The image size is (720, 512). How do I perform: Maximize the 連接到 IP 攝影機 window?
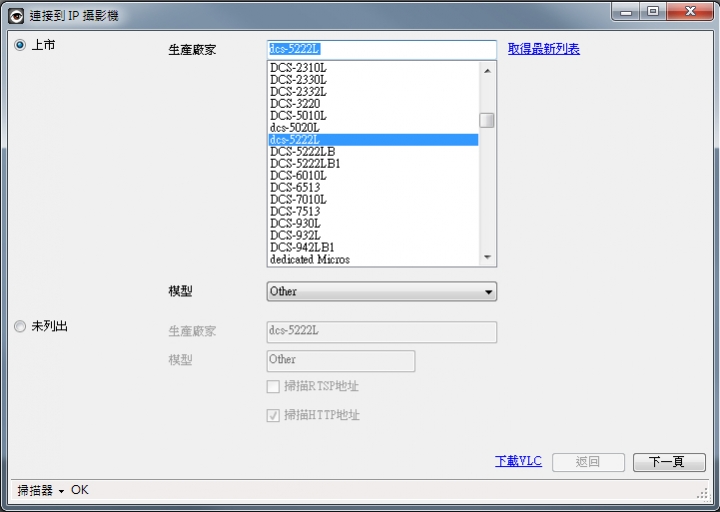653,11
